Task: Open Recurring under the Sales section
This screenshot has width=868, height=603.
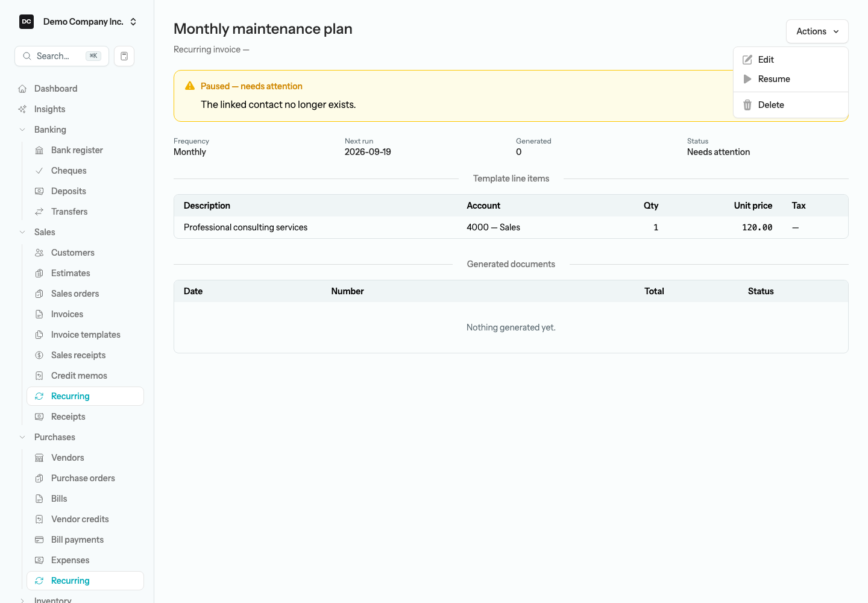Action: click(85, 396)
